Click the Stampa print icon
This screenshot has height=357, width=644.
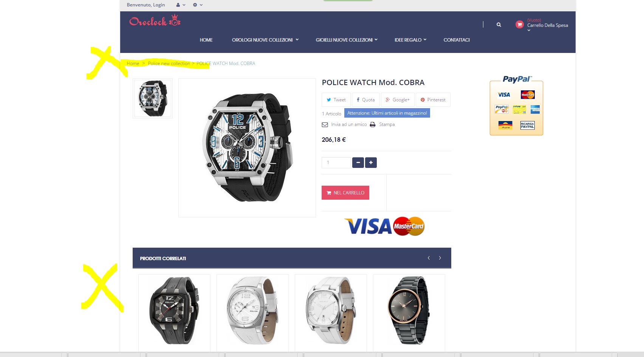[373, 124]
